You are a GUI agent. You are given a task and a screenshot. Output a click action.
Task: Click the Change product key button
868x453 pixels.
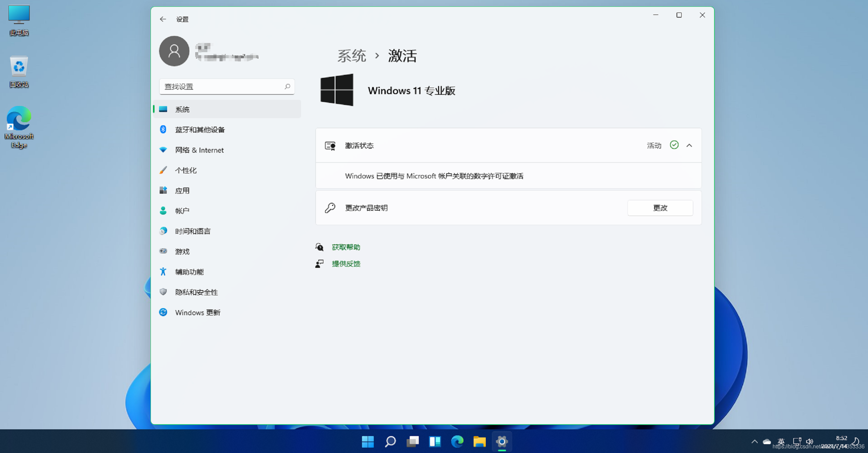coord(660,208)
